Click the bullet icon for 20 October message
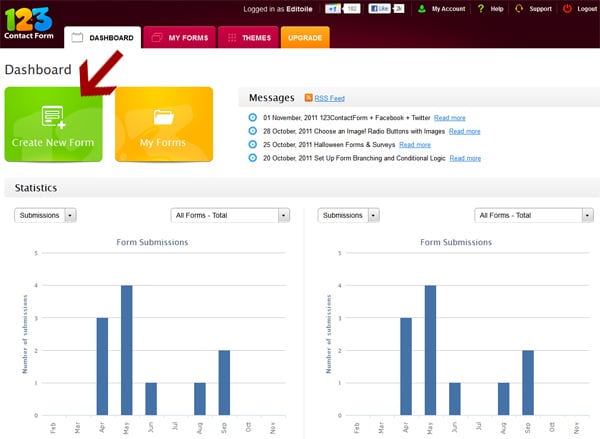This screenshot has height=439, width=600. click(x=253, y=157)
